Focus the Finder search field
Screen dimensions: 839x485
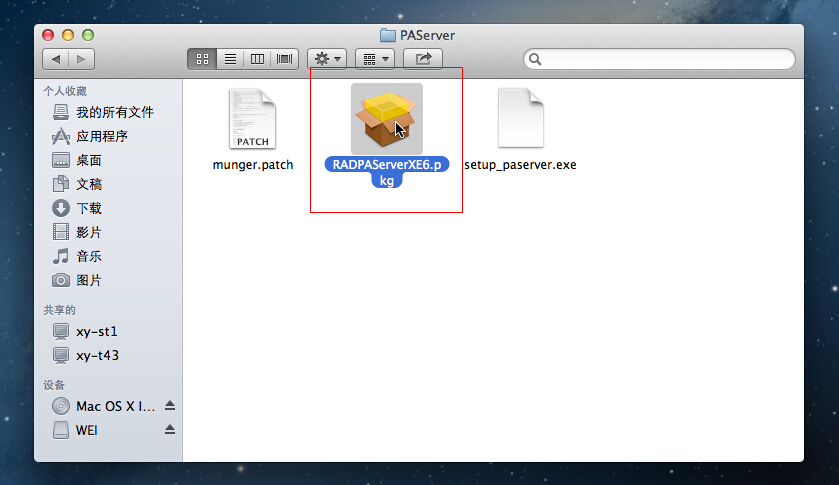point(659,59)
